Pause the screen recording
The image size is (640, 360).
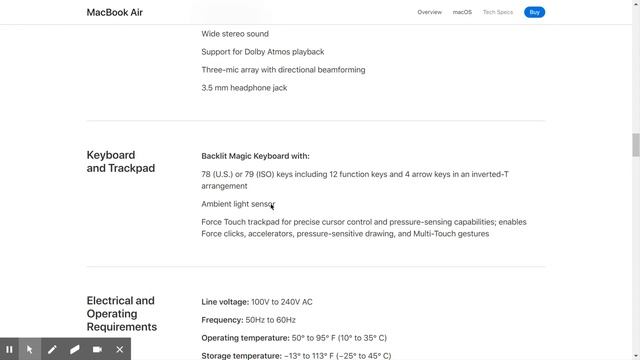tap(9, 349)
